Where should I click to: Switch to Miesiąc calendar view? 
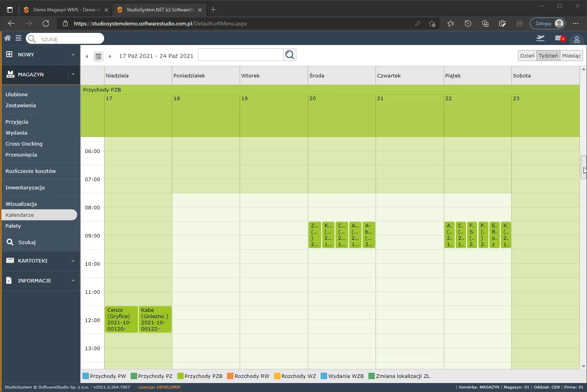571,56
